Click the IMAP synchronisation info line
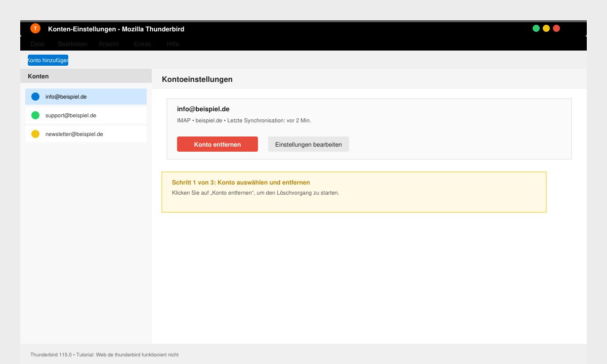The height and width of the screenshot is (364, 607). pos(244,120)
